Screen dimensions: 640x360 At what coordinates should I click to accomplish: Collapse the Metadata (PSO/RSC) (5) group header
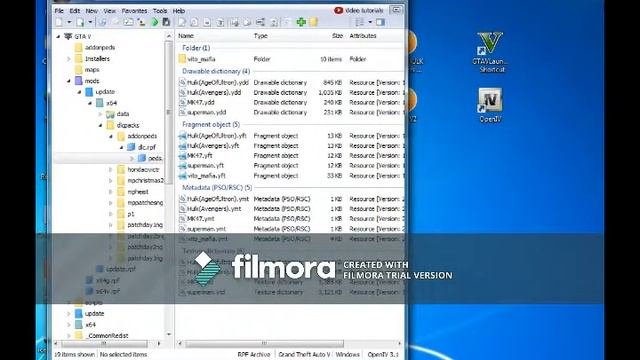(217, 187)
